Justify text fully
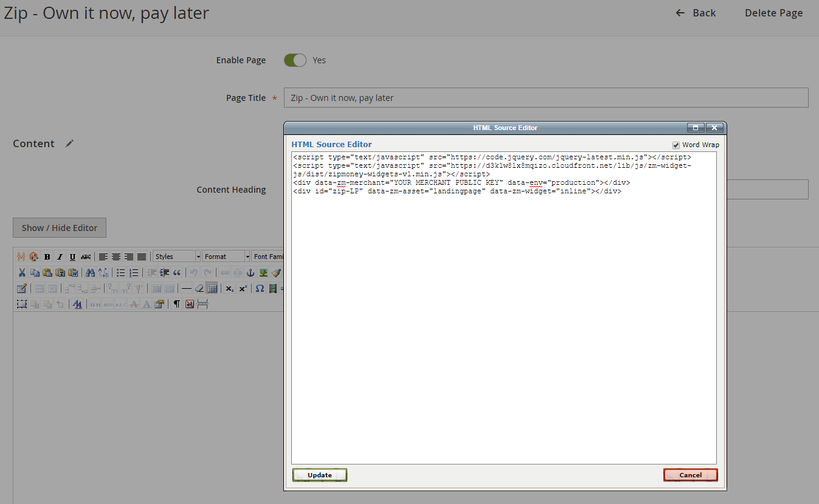The height and width of the screenshot is (504, 819). click(x=142, y=257)
